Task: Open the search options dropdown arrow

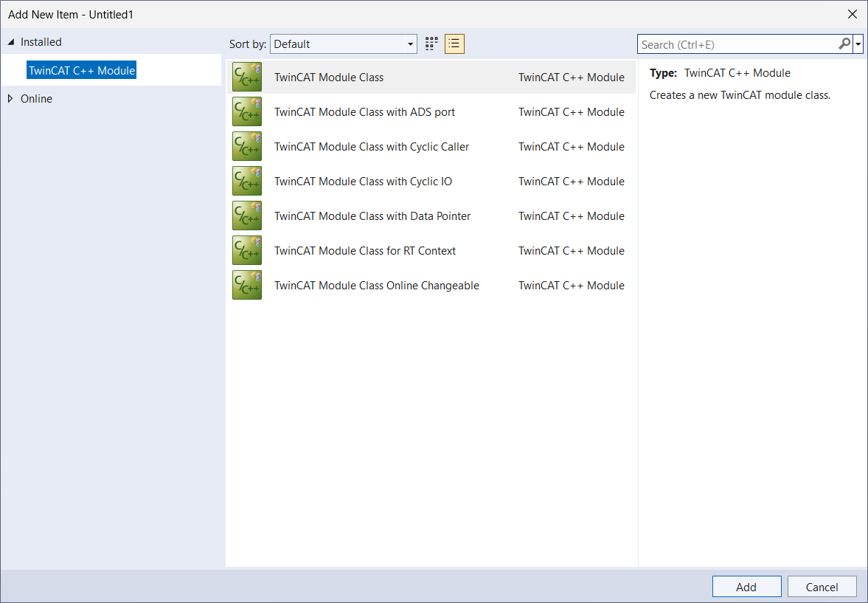Action: pyautogui.click(x=858, y=44)
